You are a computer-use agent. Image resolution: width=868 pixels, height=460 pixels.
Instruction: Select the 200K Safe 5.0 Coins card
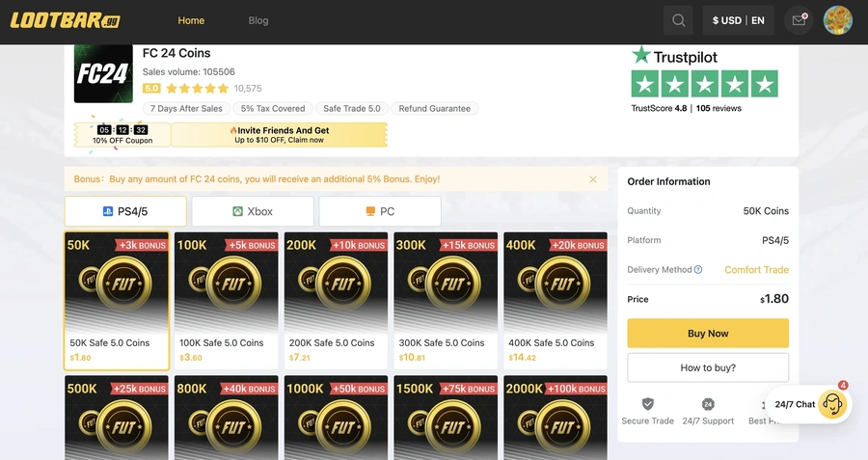[336, 301]
